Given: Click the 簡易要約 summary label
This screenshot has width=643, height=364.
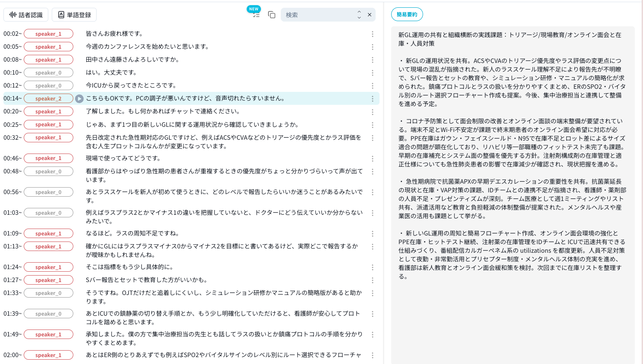Looking at the screenshot, I should (x=406, y=14).
